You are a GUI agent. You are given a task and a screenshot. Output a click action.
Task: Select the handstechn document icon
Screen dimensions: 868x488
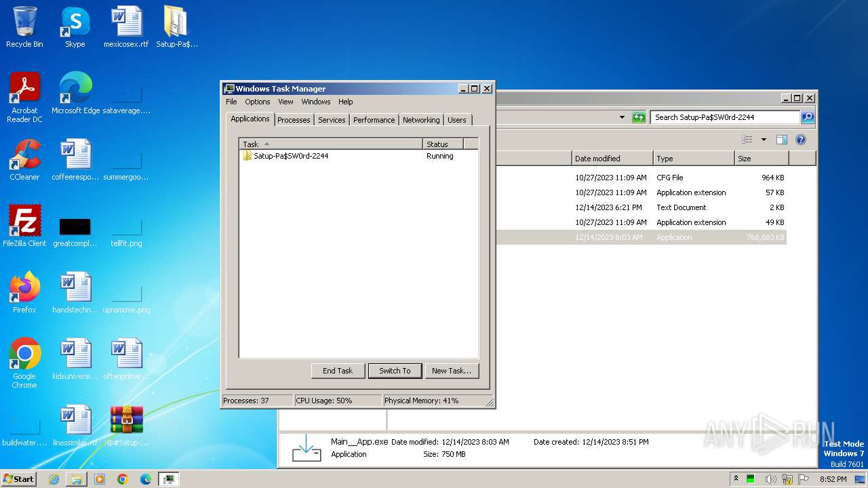(75, 293)
